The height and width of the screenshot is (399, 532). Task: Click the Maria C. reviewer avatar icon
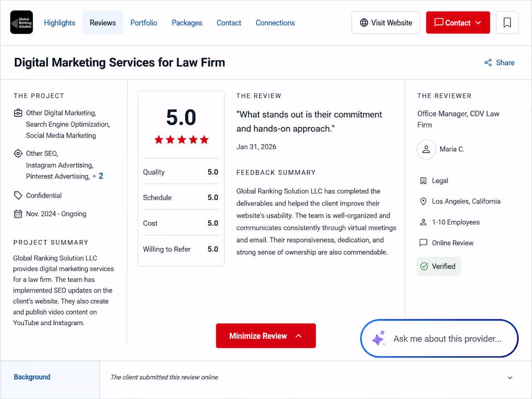coord(426,149)
